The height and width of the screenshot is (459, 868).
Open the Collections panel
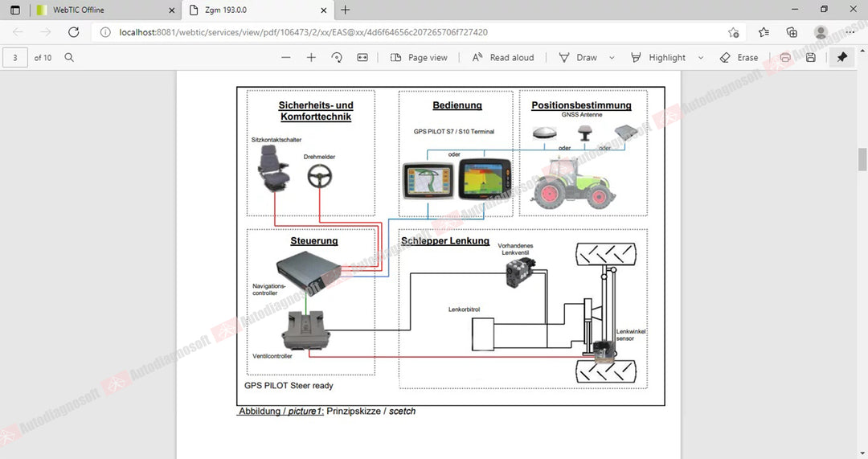pyautogui.click(x=792, y=32)
